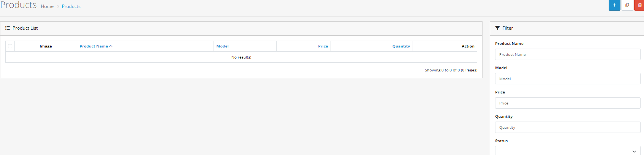Click the Product List icon
The image size is (644, 155).
8,28
